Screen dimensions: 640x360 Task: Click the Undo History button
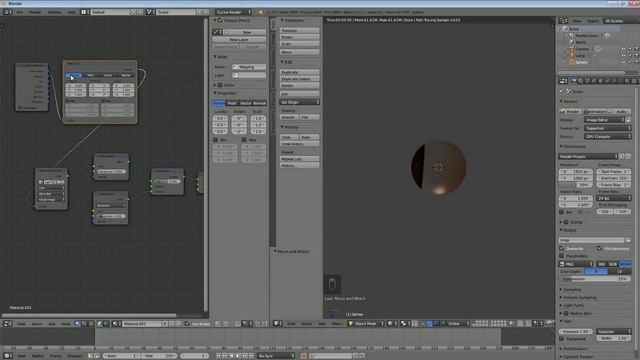coord(299,144)
